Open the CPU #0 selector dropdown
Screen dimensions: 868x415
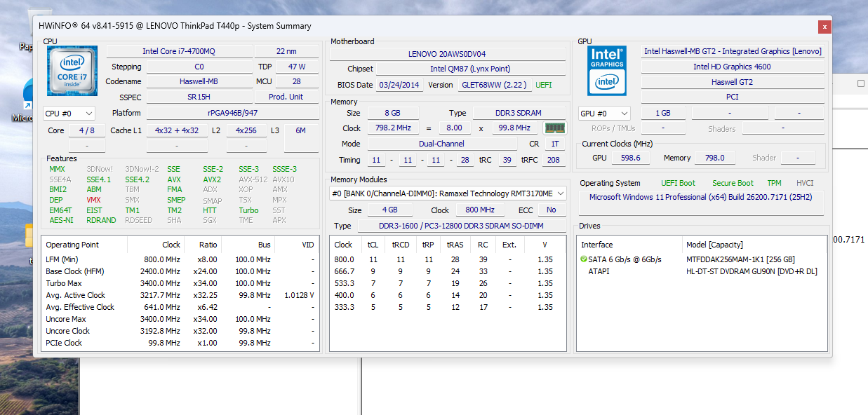[x=69, y=113]
